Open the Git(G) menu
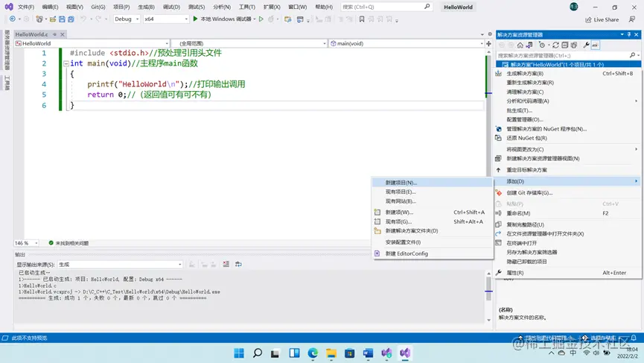 (98, 7)
